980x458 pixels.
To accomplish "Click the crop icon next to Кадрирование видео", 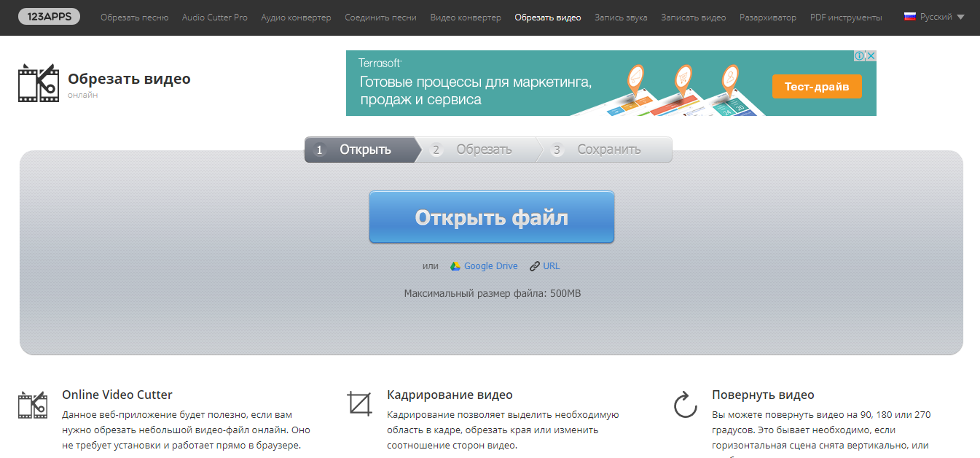I will click(x=358, y=403).
